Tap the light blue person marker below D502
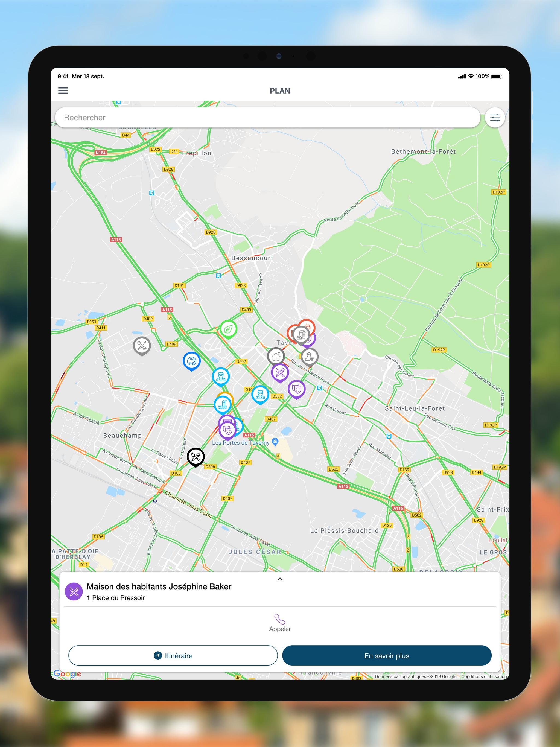560x747 pixels. click(x=221, y=377)
